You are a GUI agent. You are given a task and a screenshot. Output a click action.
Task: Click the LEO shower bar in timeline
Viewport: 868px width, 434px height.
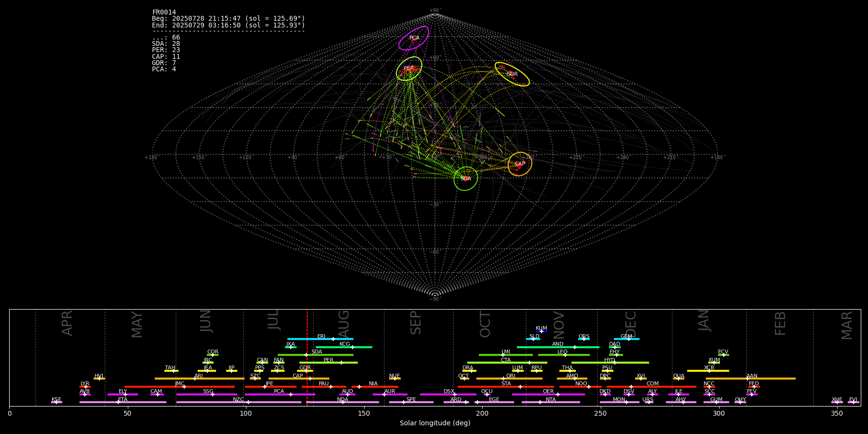(x=564, y=355)
